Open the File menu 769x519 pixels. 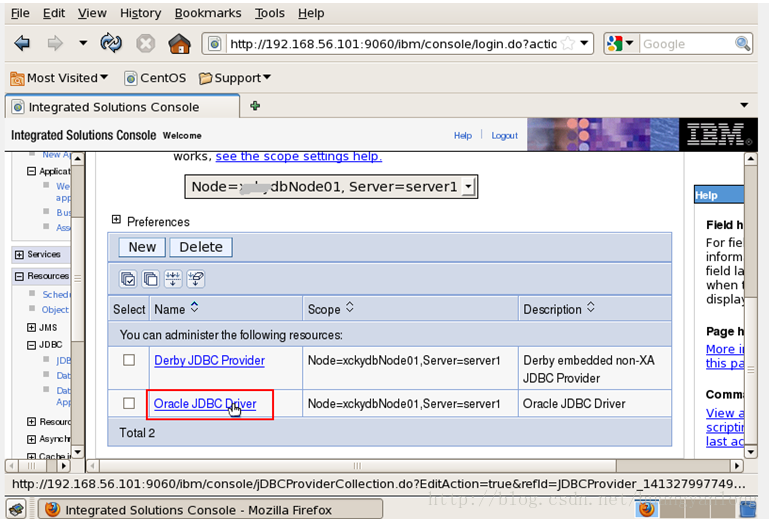20,13
